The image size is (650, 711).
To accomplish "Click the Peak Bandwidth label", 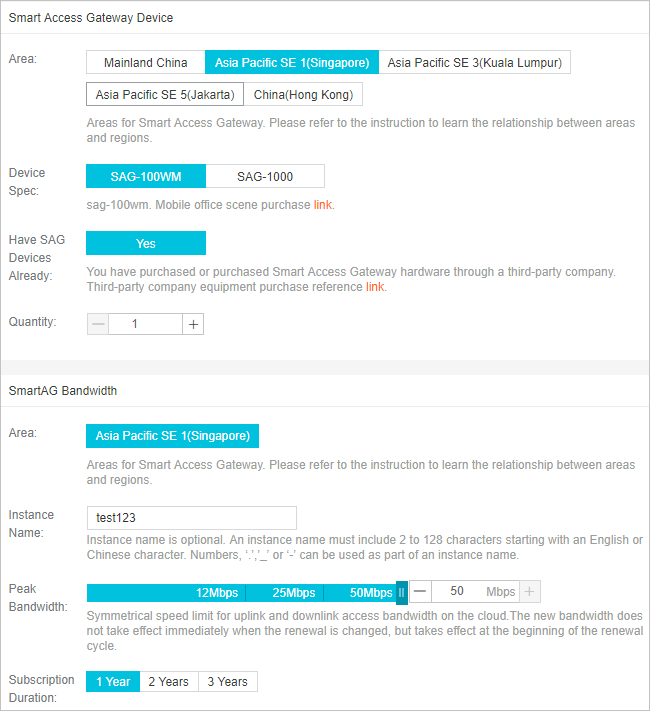I will coord(38,598).
